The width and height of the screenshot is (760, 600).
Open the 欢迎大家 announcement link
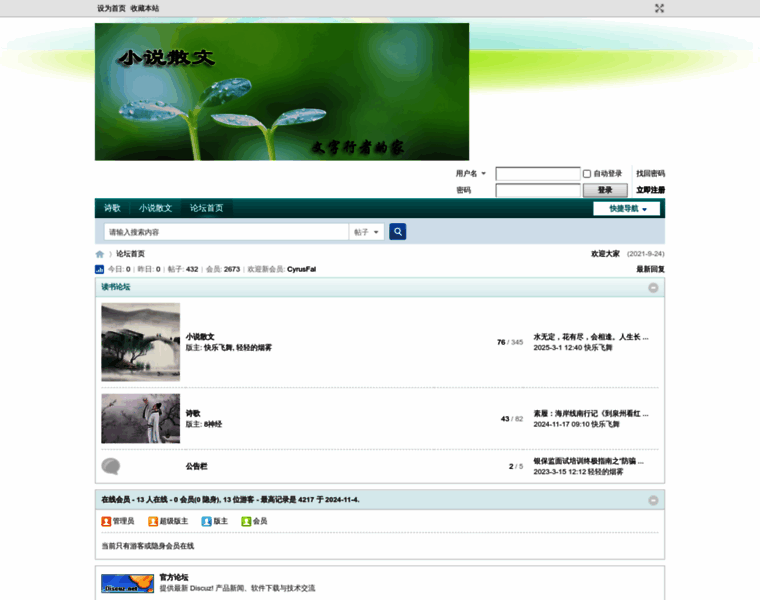[605, 254]
